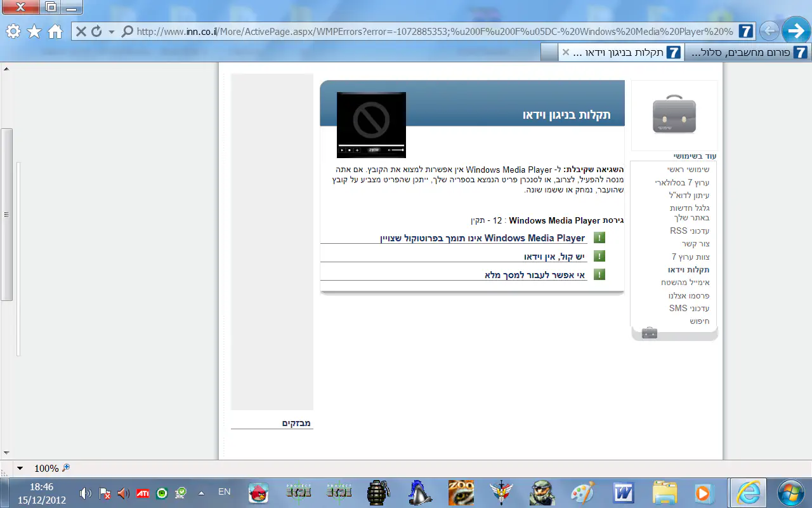Open Paint from the taskbar palette icon
Screen dimensions: 812x508
click(582, 492)
